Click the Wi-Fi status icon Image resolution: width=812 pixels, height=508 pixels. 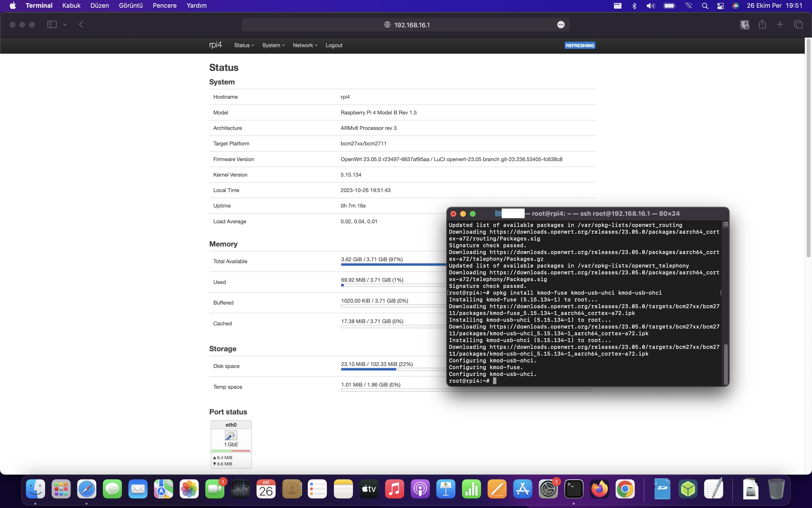(x=689, y=6)
